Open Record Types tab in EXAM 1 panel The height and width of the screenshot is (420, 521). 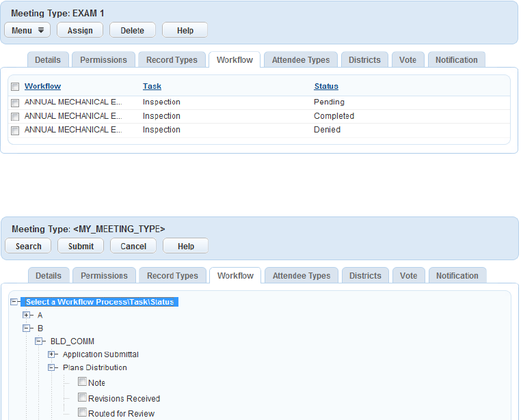point(172,59)
